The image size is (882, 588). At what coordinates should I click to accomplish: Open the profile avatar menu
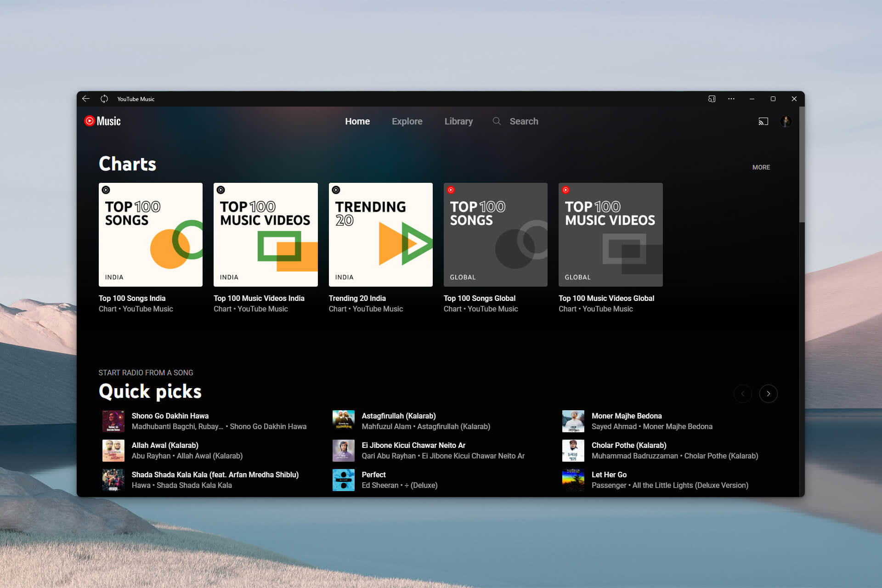786,121
